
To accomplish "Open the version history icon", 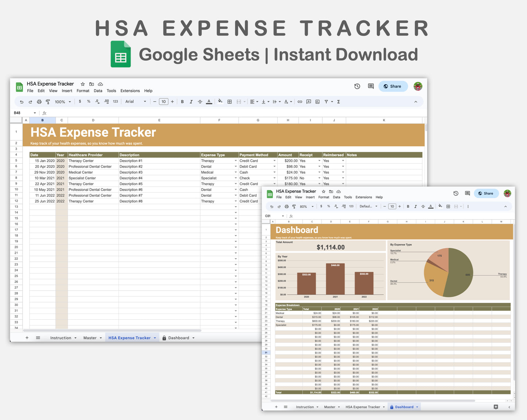I will click(x=357, y=86).
